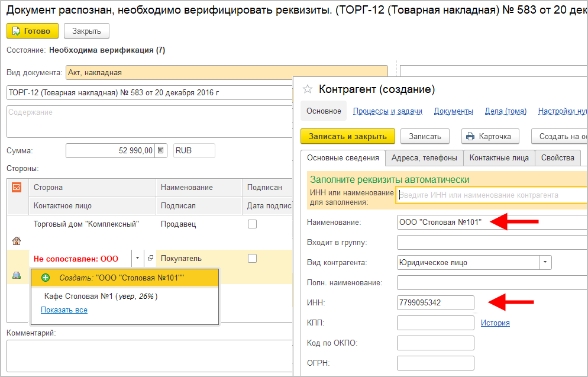Open the dropdown arrow for unmatched party
Viewport: 588px width, 377px height.
click(137, 258)
